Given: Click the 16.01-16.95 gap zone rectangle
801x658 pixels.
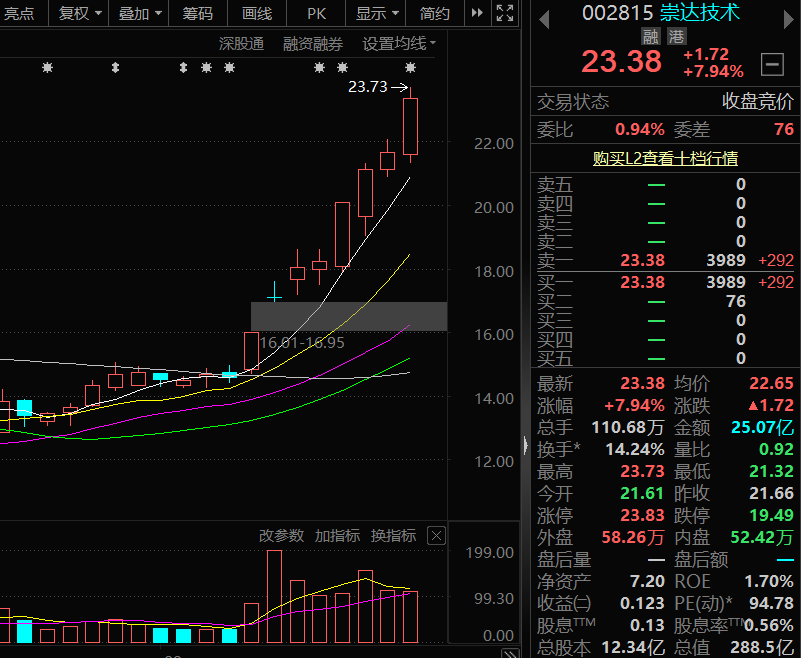Looking at the screenshot, I should click(x=349, y=317).
